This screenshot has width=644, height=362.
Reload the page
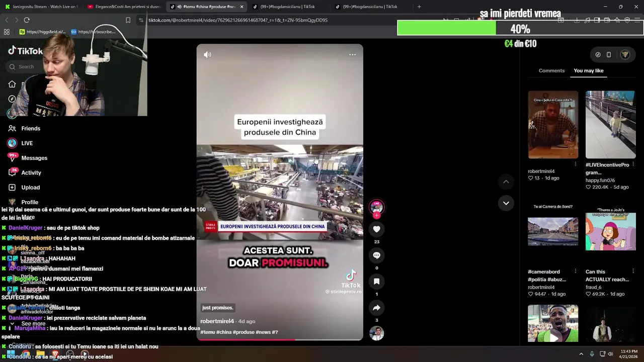[x=27, y=20]
